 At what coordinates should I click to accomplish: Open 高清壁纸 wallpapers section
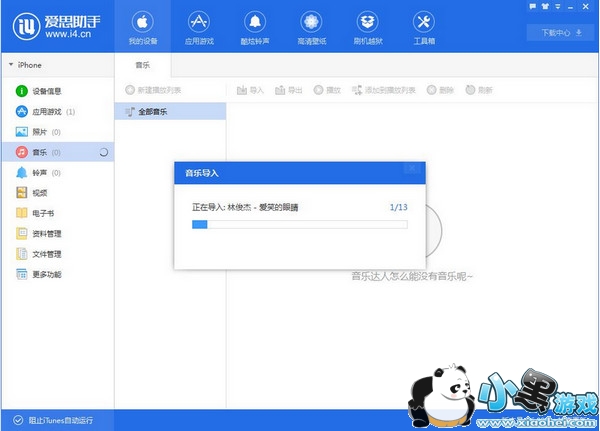tap(311, 28)
